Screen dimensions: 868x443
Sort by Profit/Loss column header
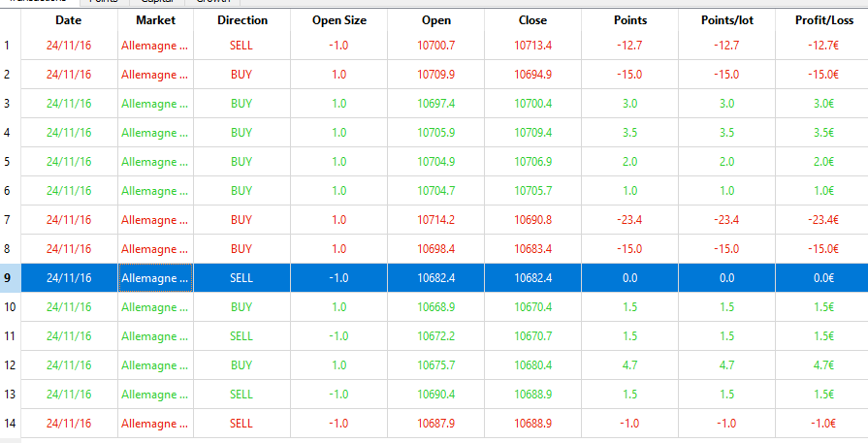click(822, 20)
